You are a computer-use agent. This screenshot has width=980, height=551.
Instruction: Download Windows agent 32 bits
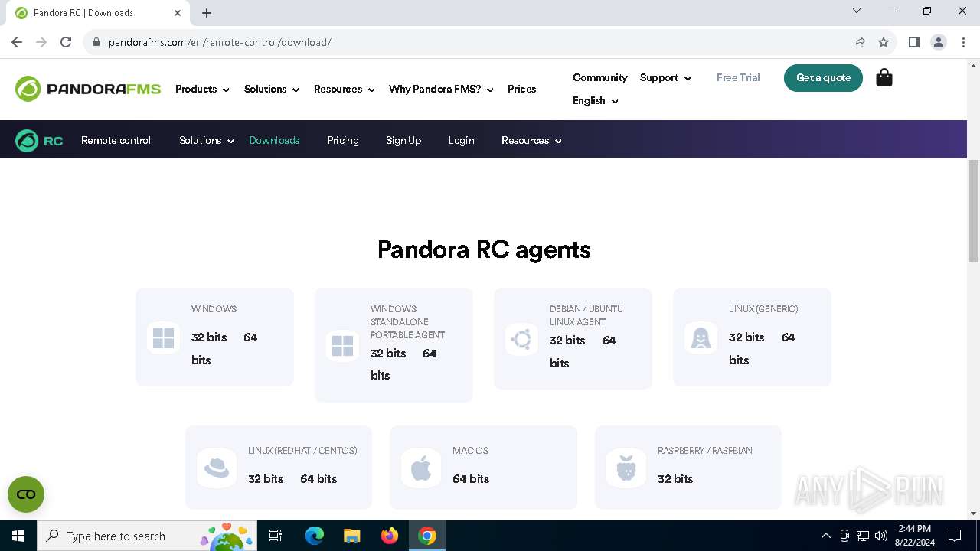pyautogui.click(x=209, y=337)
